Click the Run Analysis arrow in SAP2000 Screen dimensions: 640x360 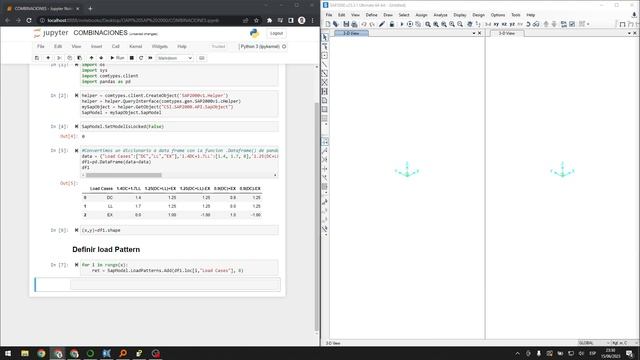click(x=402, y=24)
